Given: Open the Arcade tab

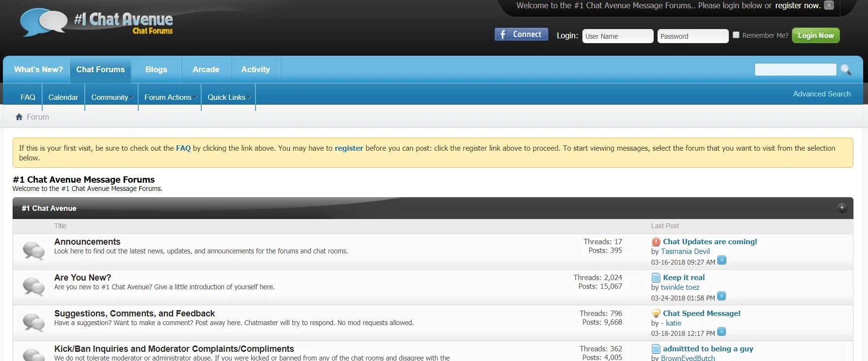Looking at the screenshot, I should 206,69.
